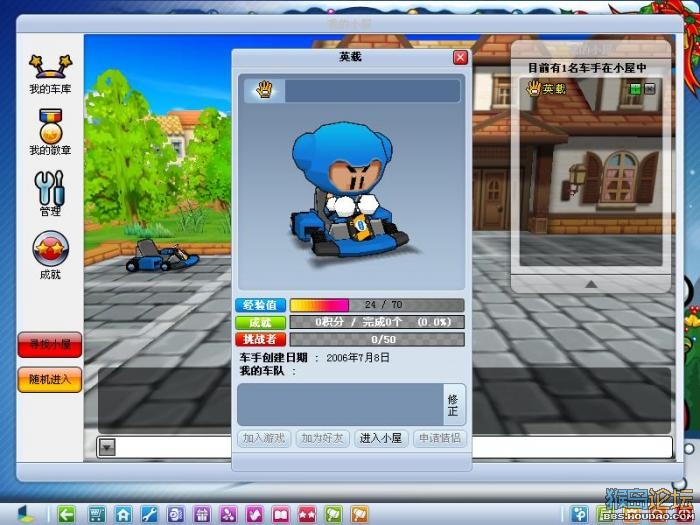The width and height of the screenshot is (700, 525).
Task: Click the red 寻找小屋 button
Action: [x=50, y=345]
